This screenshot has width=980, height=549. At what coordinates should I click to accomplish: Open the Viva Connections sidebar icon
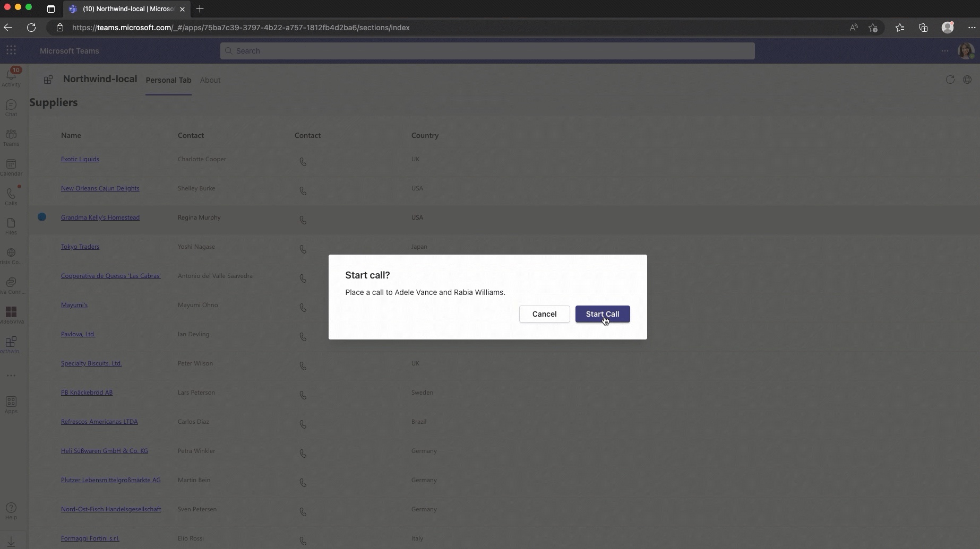click(x=11, y=286)
